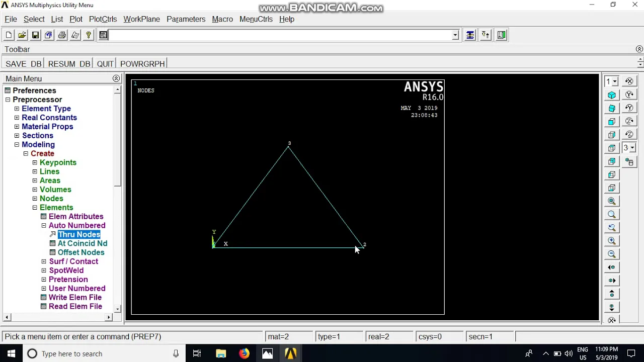Click the QUIT toolbar button
The image size is (644, 362).
(x=105, y=64)
